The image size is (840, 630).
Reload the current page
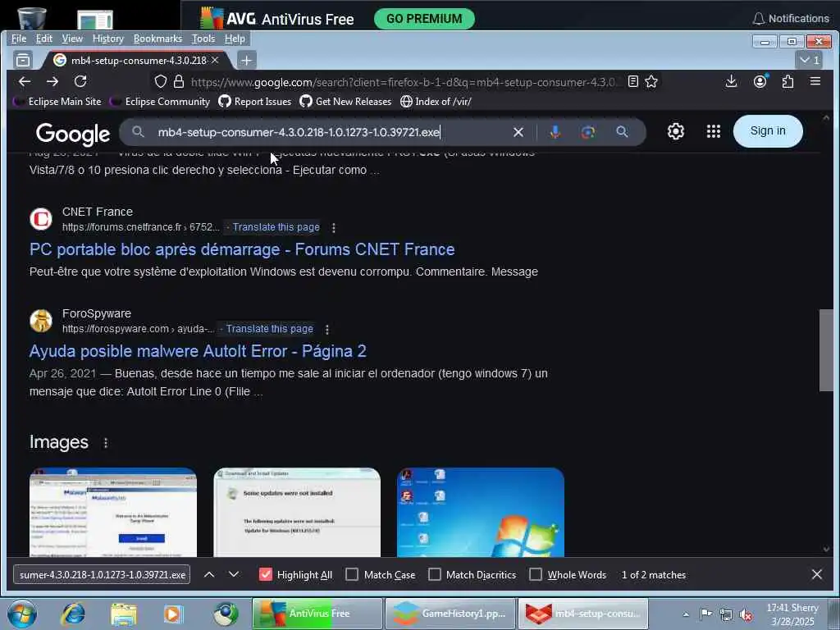[x=80, y=81]
